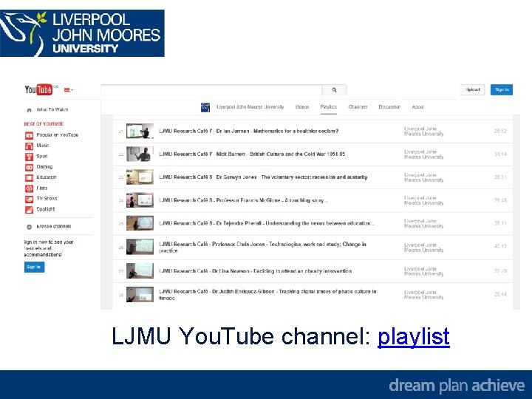Click the Music headphones icon

29,146
